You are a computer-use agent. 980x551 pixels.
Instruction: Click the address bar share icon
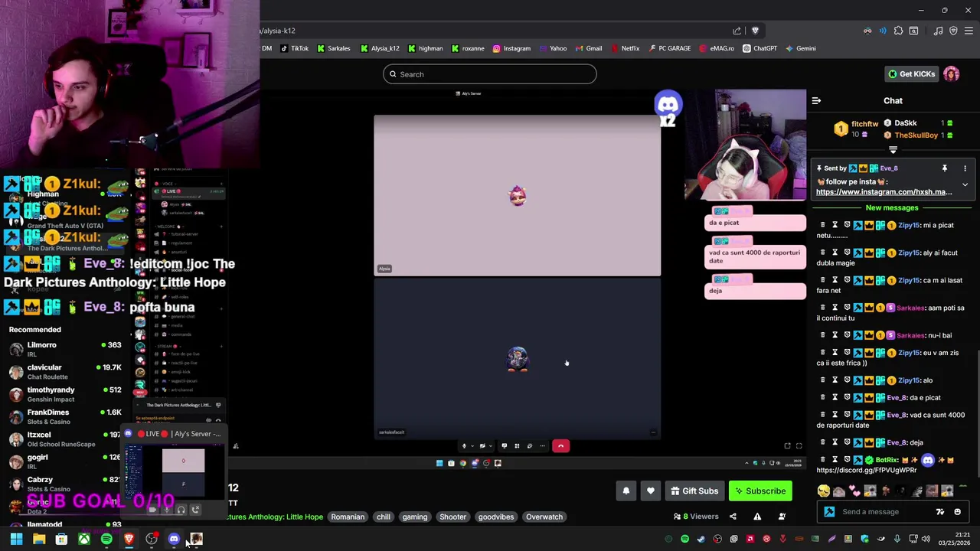[x=737, y=31]
